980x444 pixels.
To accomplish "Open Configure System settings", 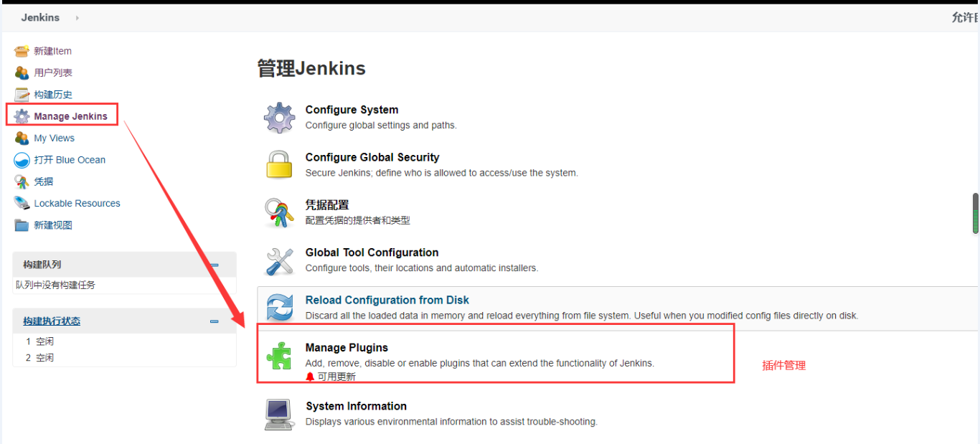I will [x=352, y=110].
